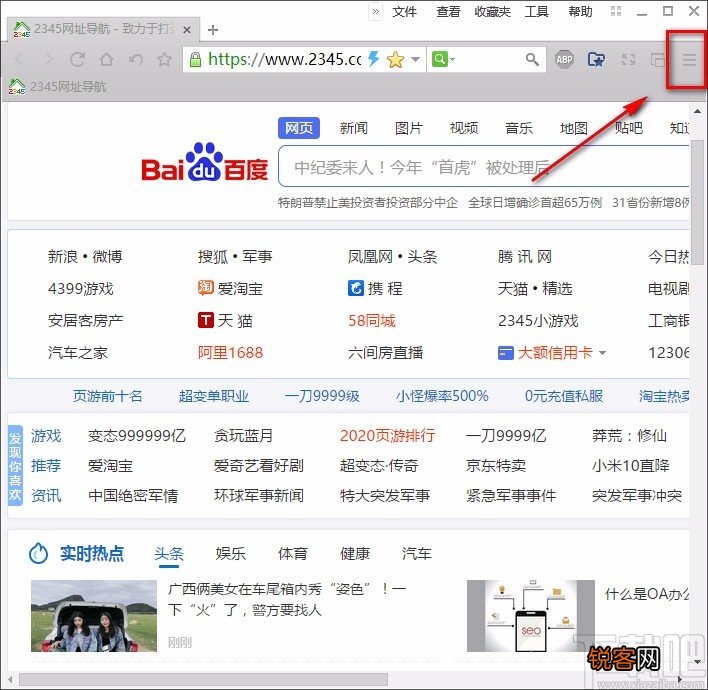Close the 2345网址导航 tab
The image size is (708, 690).
pos(187,30)
